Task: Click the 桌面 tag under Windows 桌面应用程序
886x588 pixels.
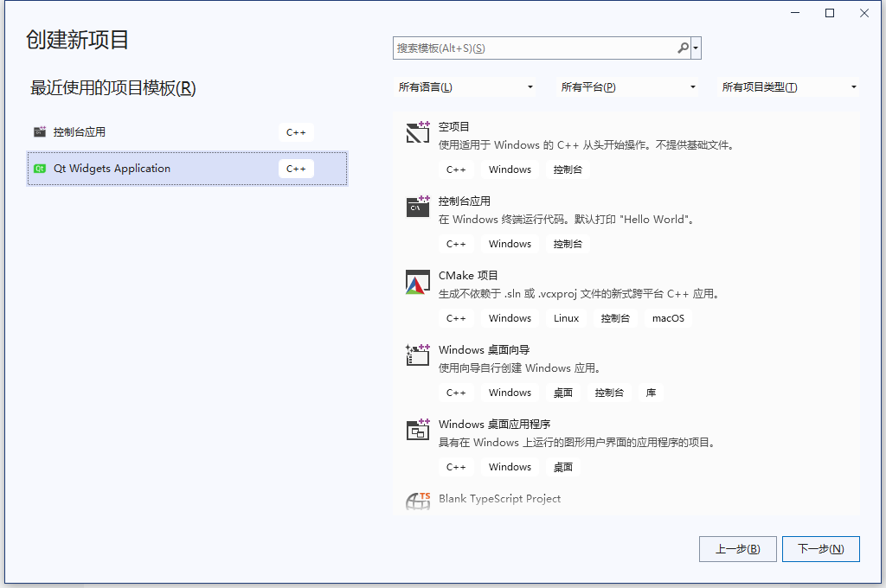Action: (562, 467)
